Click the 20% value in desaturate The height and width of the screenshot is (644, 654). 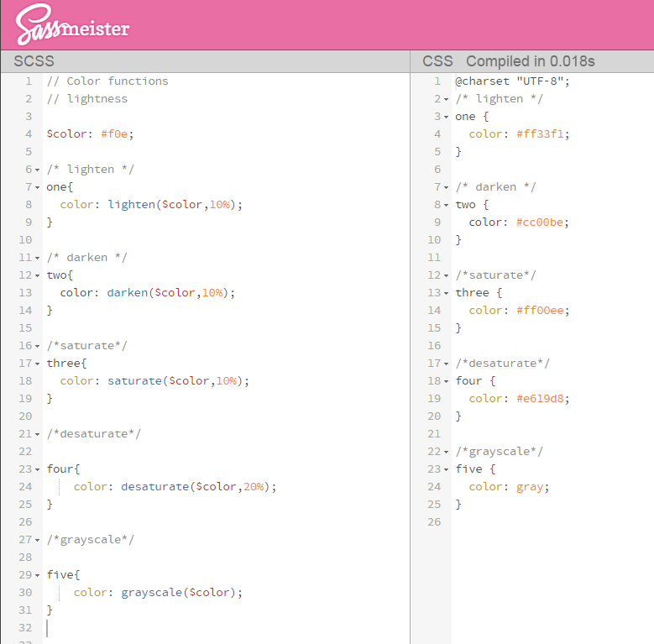(x=254, y=487)
